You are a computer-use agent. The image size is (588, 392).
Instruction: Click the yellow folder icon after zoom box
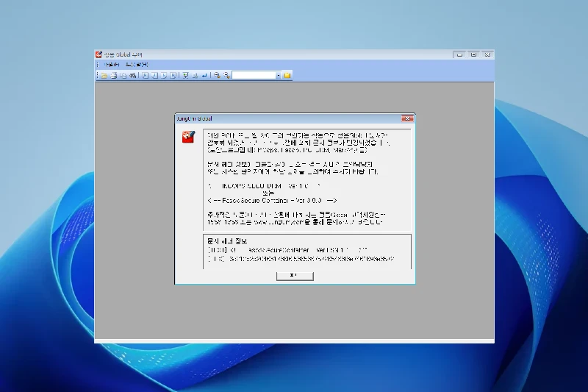pyautogui.click(x=287, y=76)
